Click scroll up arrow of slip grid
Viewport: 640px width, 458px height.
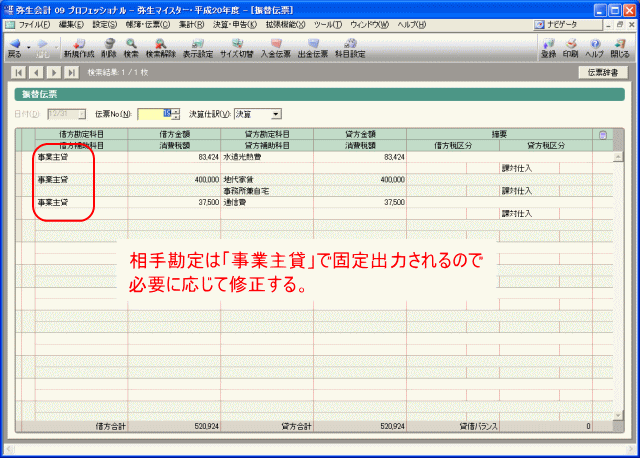pyautogui.click(x=618, y=157)
